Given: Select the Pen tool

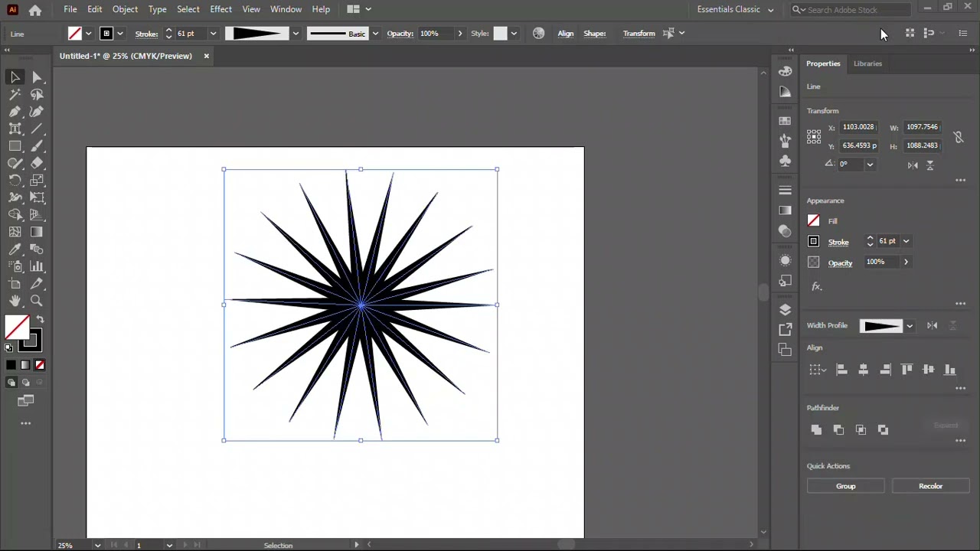Looking at the screenshot, I should (x=15, y=112).
